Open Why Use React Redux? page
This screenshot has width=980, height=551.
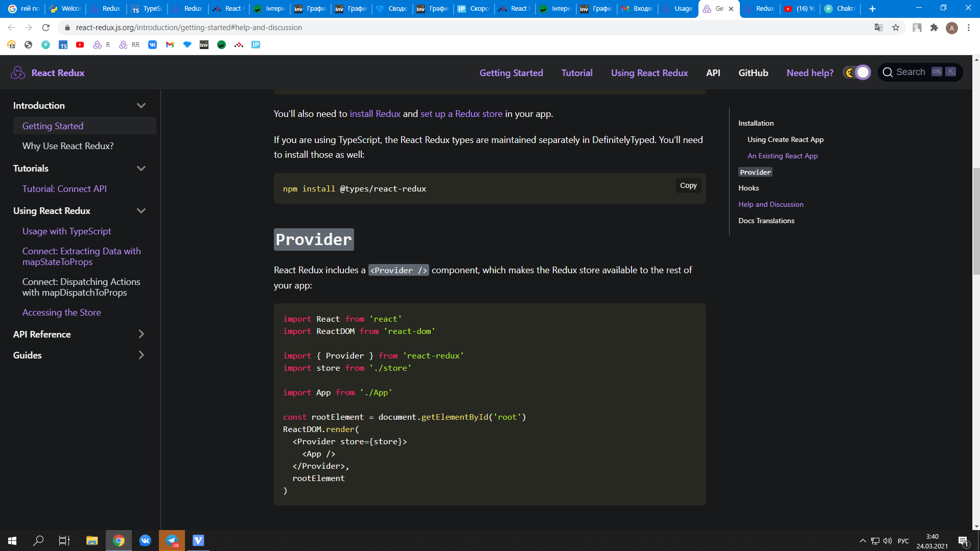pyautogui.click(x=68, y=146)
